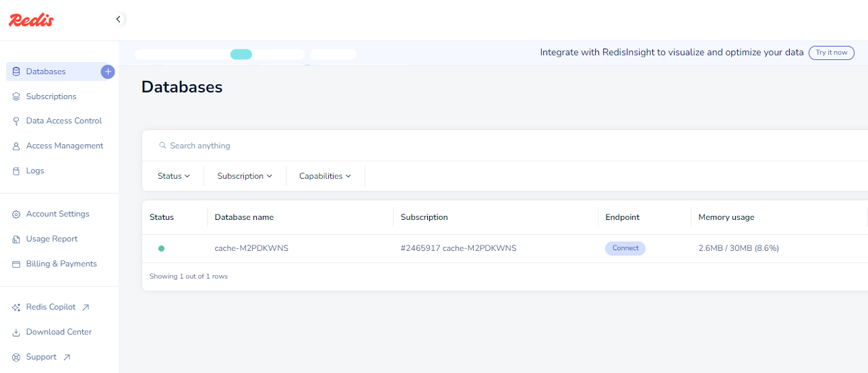Click the Databases page heading
This screenshot has height=373, width=868.
tap(182, 87)
